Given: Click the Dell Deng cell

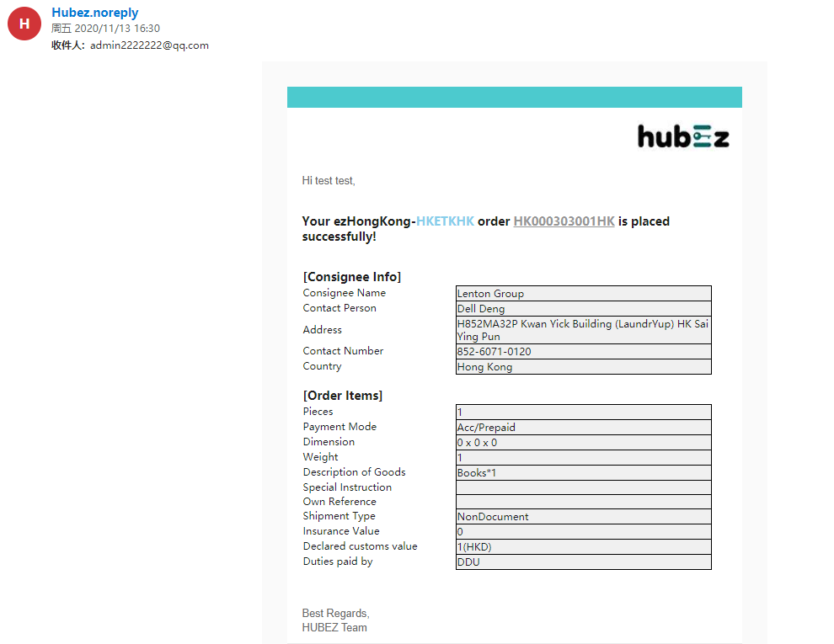Looking at the screenshot, I should click(584, 309).
